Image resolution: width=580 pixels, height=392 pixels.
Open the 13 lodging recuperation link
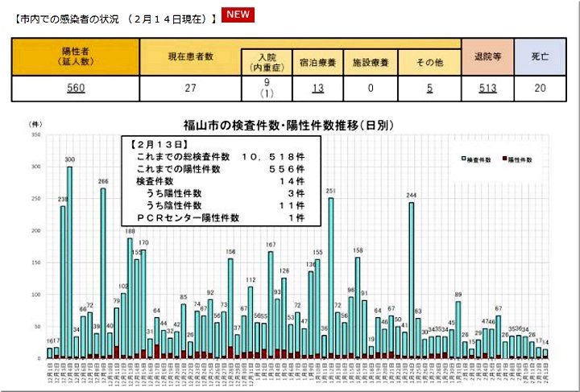(318, 89)
